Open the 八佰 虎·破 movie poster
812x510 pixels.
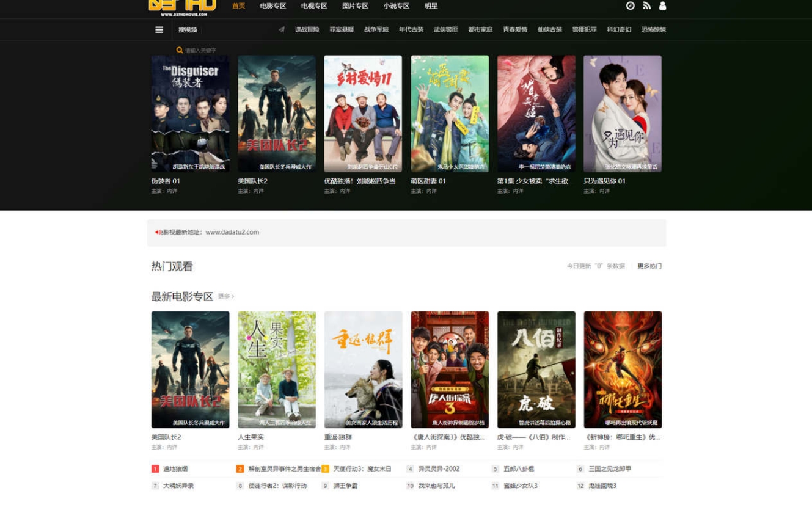tap(536, 370)
